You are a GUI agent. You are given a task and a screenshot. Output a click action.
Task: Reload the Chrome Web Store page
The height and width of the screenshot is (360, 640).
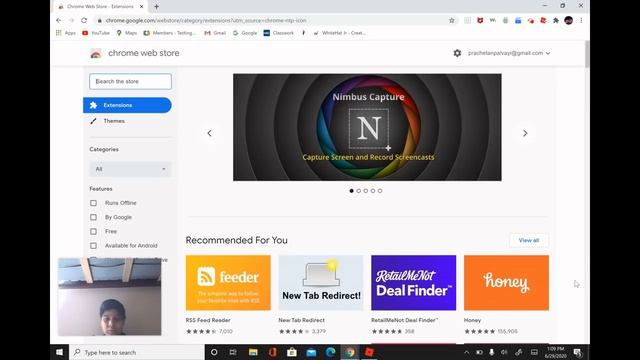click(84, 20)
